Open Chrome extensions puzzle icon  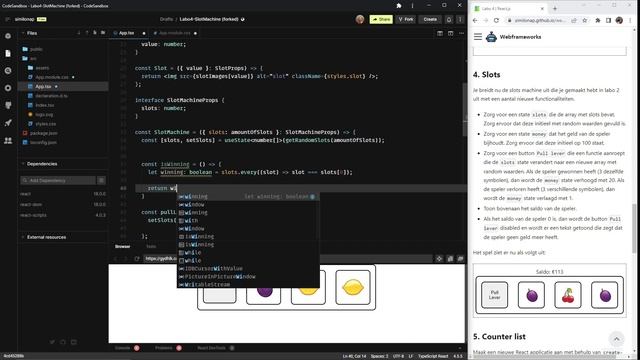pos(598,20)
